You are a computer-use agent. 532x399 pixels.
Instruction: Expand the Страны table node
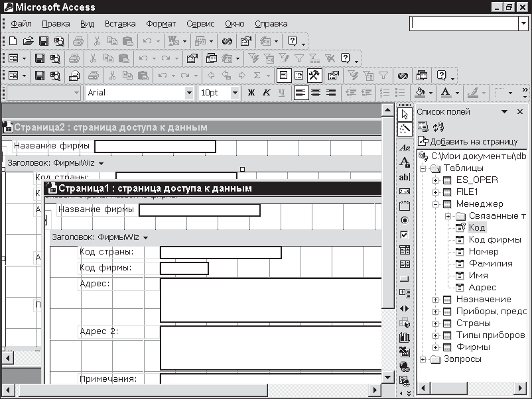[436, 323]
